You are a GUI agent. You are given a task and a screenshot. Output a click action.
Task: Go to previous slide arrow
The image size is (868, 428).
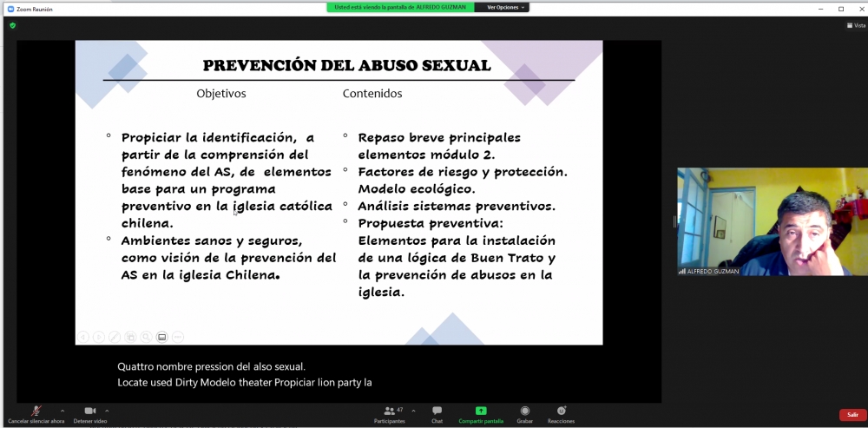click(x=83, y=337)
